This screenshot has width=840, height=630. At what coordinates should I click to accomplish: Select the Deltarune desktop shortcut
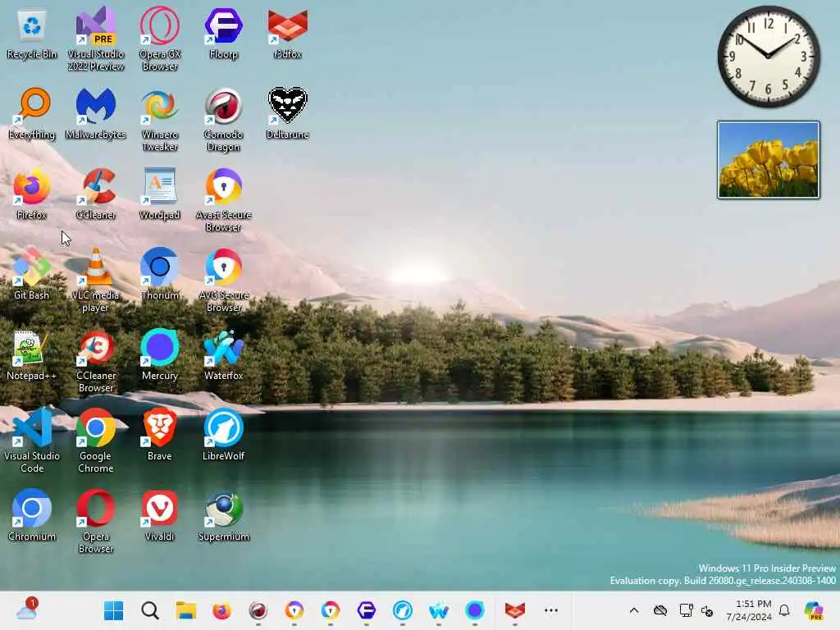pyautogui.click(x=288, y=114)
